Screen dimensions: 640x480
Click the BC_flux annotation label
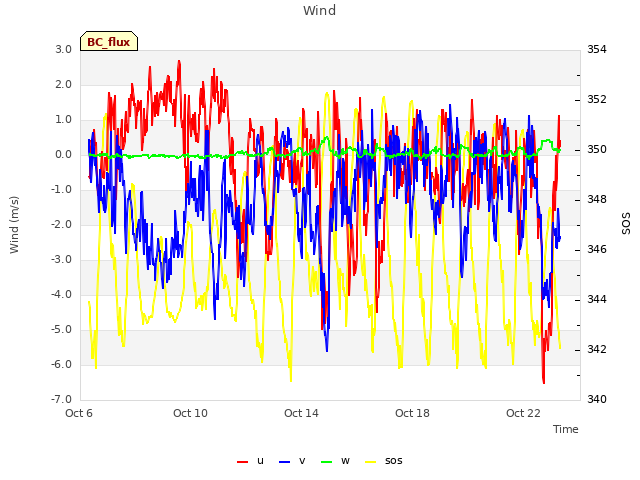(x=109, y=42)
